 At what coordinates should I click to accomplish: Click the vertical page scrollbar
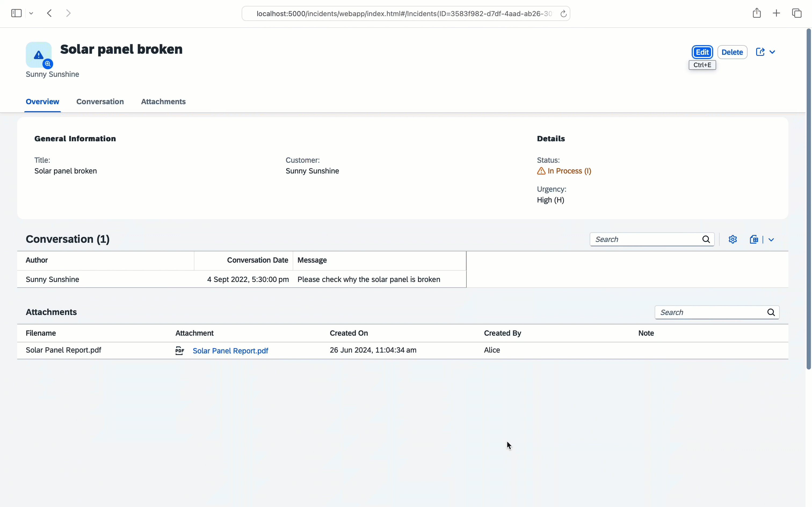(x=808, y=201)
